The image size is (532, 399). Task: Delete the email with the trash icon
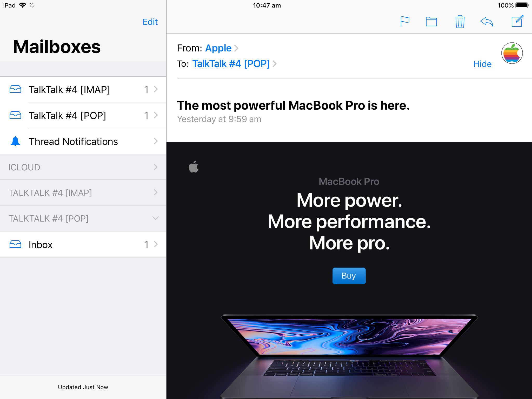[x=460, y=22]
